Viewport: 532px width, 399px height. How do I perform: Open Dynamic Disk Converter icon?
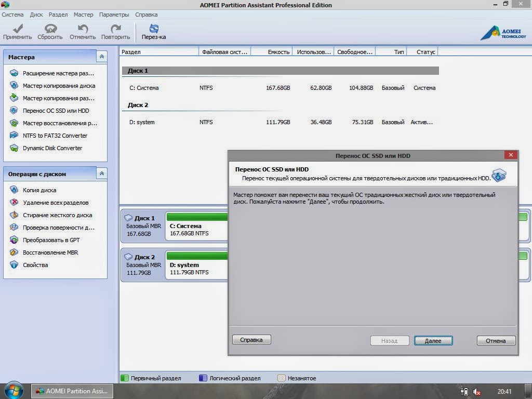tap(14, 148)
